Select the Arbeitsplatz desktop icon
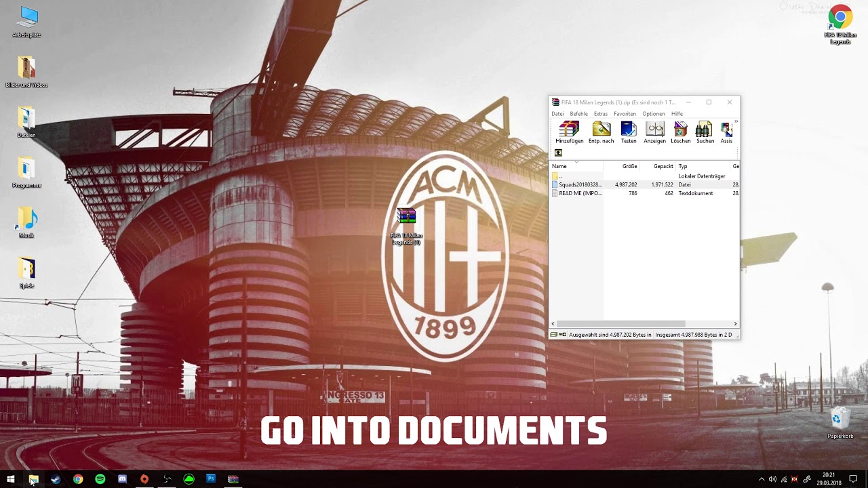The image size is (868, 488). [27, 21]
